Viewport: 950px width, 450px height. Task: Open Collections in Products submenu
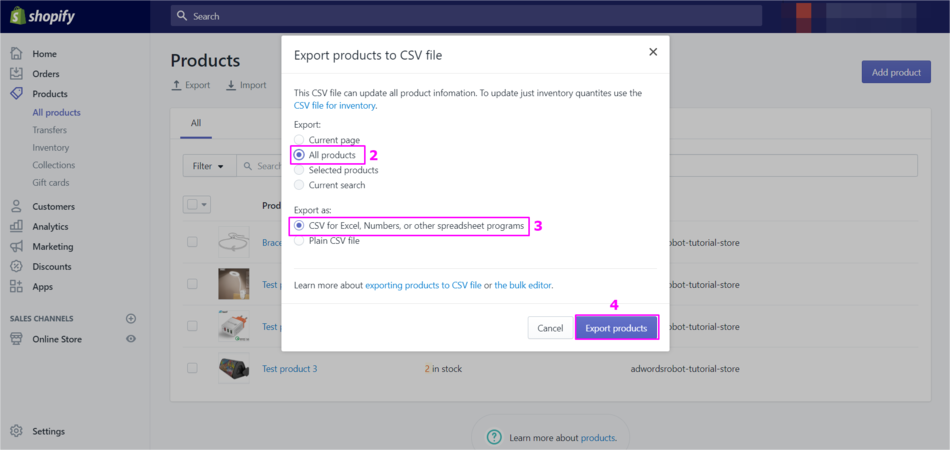point(53,165)
